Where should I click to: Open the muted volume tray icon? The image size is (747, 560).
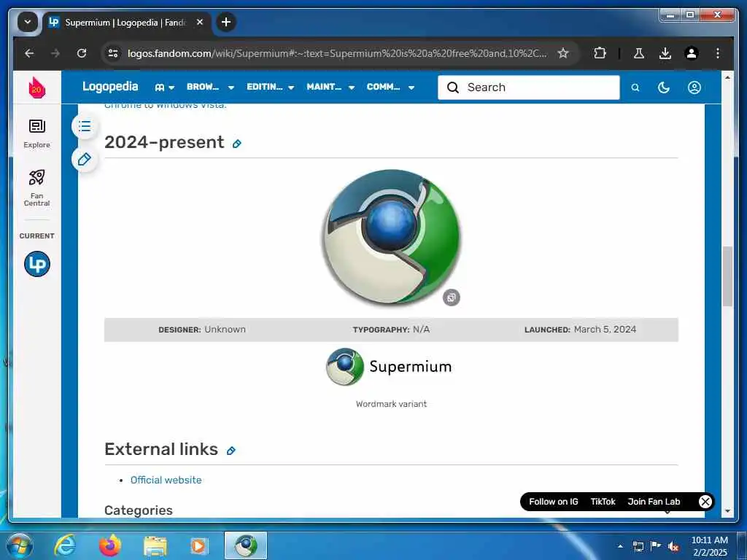click(673, 546)
